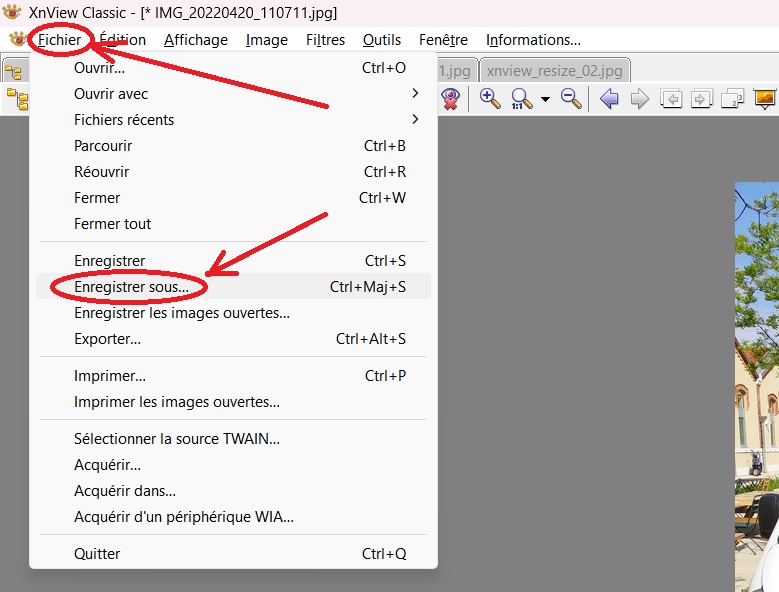Click the zoom out magnifier icon
Screen dimensions: 779x592
[571, 98]
